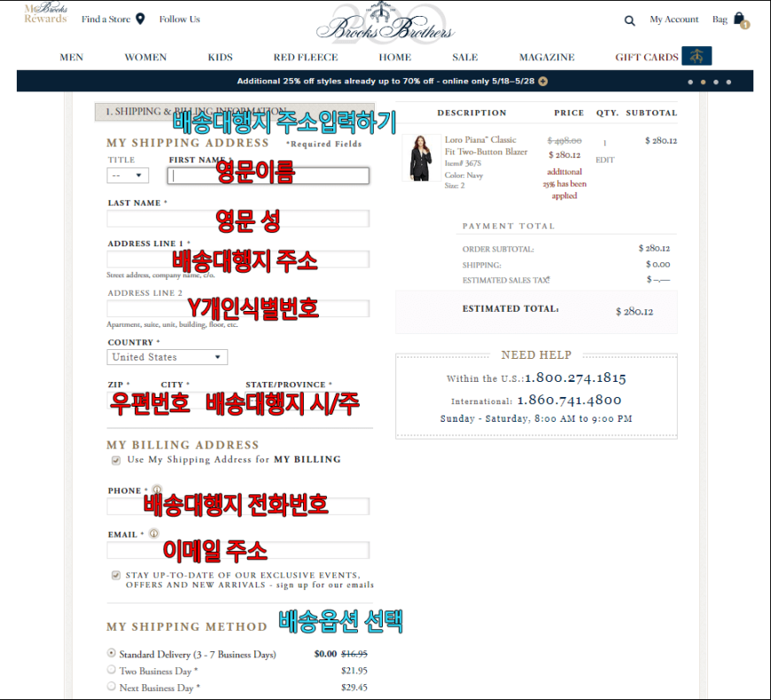771x700 pixels.
Task: Open the MEN menu
Action: (x=71, y=58)
